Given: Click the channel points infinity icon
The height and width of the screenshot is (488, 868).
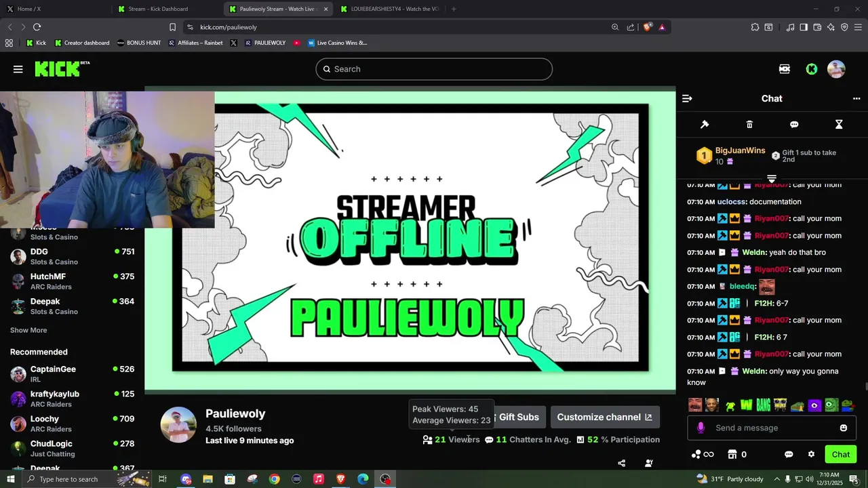Looking at the screenshot, I should coord(703,454).
